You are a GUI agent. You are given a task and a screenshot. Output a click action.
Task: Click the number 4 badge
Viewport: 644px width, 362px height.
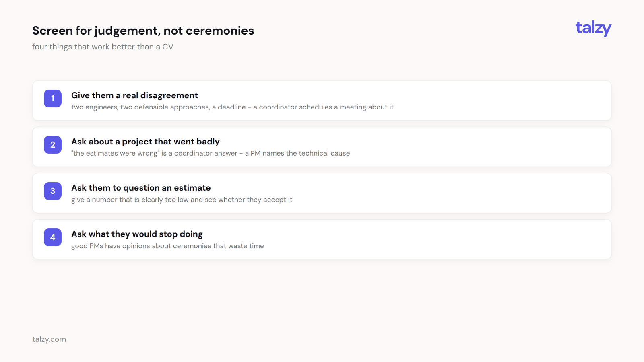pyautogui.click(x=53, y=237)
